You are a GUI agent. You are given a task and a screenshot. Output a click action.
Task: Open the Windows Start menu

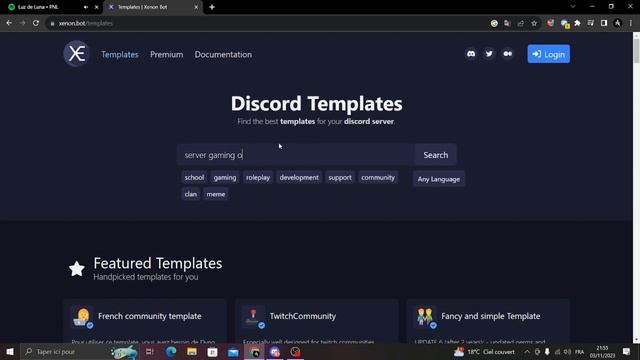pyautogui.click(x=9, y=351)
